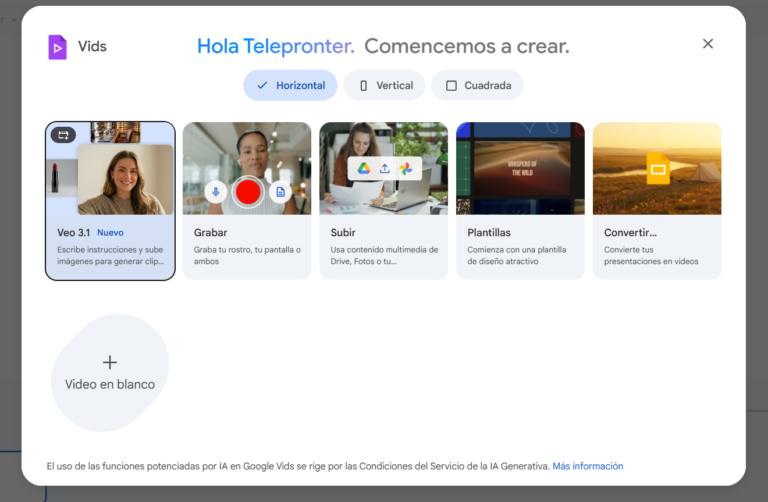Click the Nuevo badge on Veo card
Screen dimensions: 768x502
tap(110, 233)
